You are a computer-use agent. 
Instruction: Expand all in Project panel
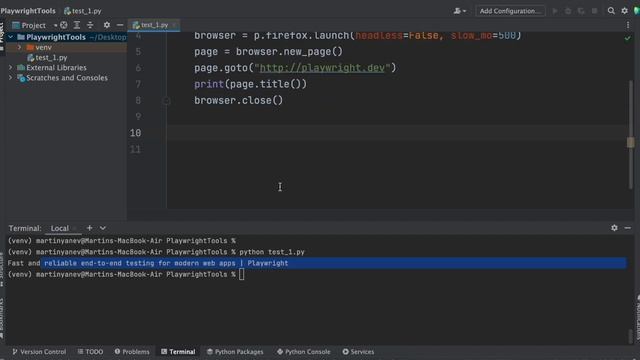77,25
